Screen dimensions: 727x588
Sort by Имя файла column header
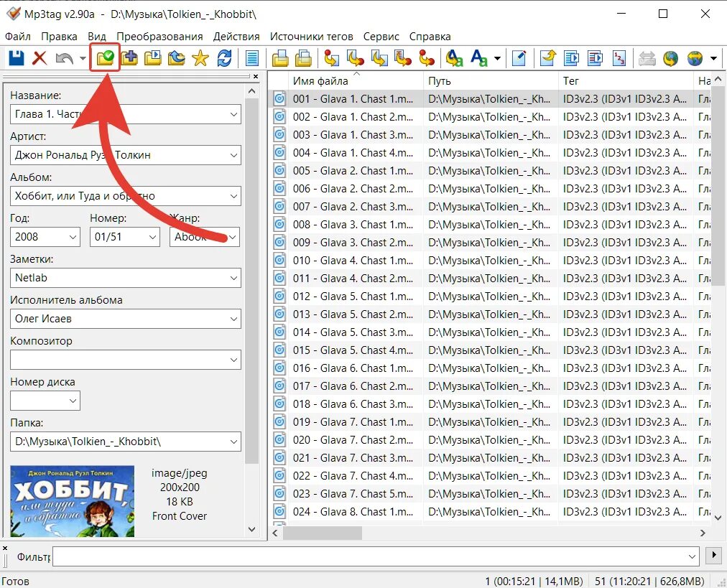[355, 80]
